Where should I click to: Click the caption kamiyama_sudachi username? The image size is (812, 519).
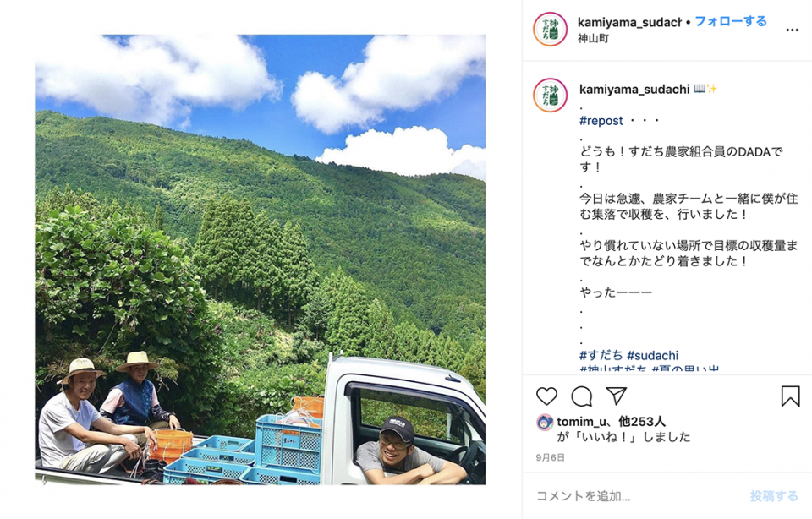[634, 89]
